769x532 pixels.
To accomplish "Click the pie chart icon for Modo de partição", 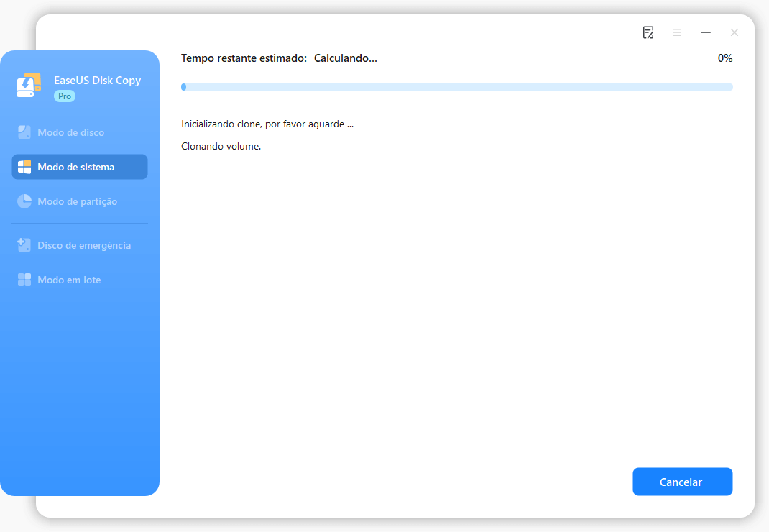I will click(x=24, y=201).
